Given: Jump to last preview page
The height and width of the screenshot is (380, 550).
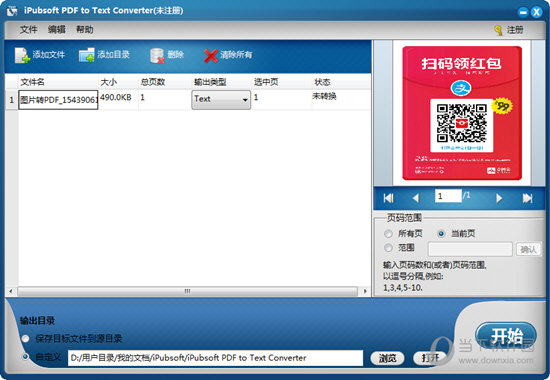Looking at the screenshot, I should (x=527, y=198).
